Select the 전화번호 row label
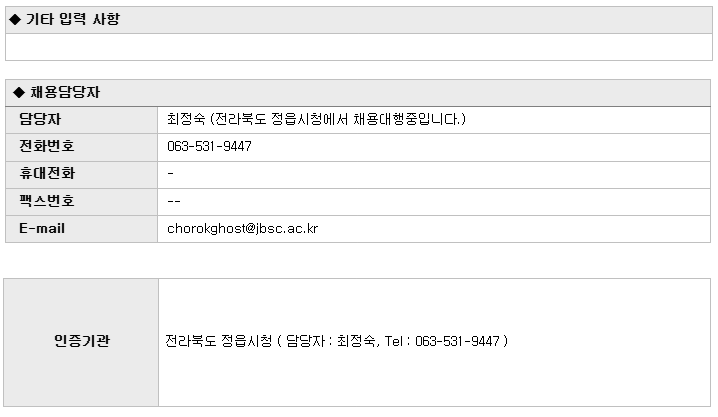 (46, 146)
